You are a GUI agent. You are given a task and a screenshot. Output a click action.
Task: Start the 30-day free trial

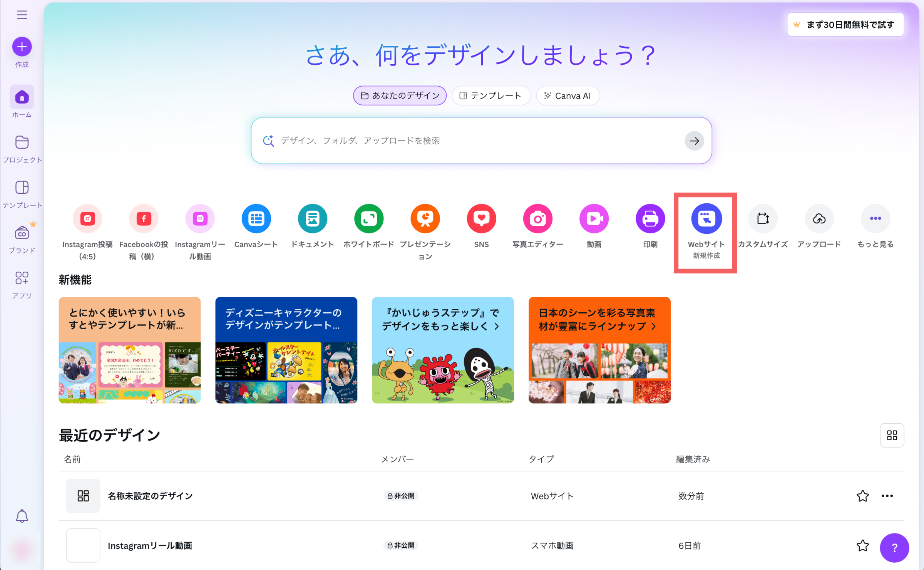pyautogui.click(x=845, y=25)
